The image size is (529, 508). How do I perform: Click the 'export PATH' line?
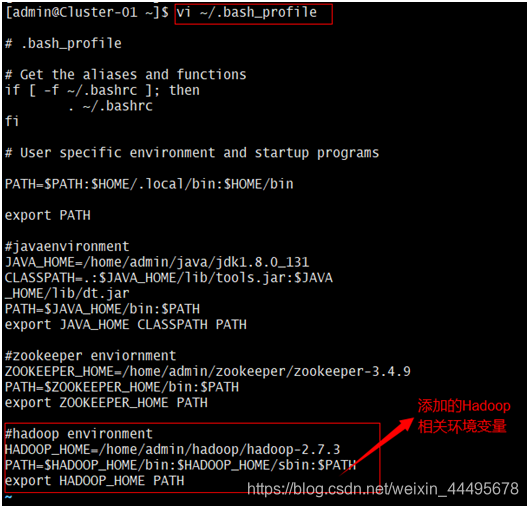[48, 215]
